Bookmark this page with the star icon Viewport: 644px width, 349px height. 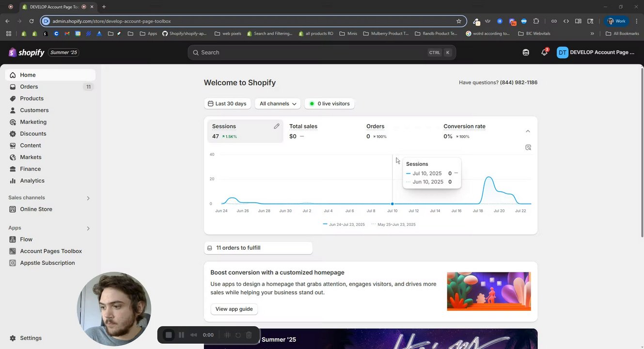pos(459,21)
